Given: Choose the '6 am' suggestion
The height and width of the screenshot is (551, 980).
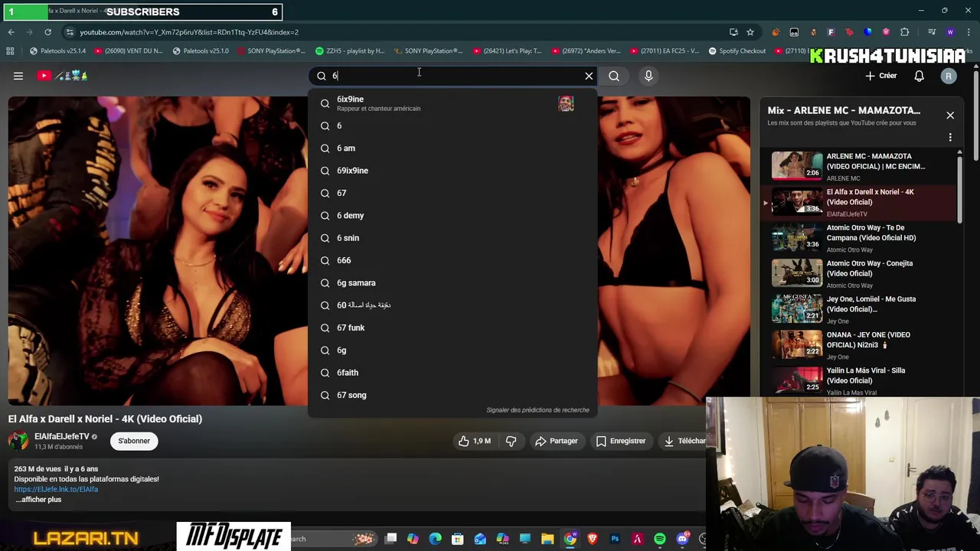Looking at the screenshot, I should click(452, 148).
